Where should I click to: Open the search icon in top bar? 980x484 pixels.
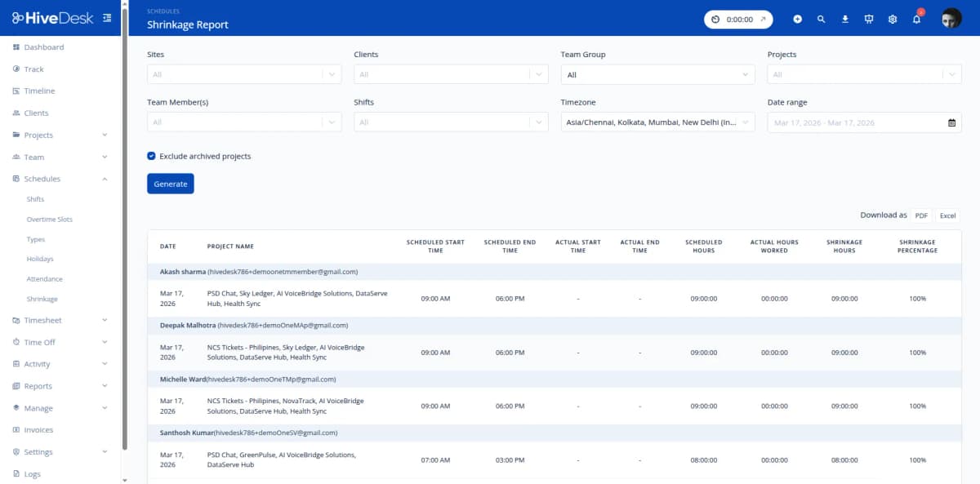tap(822, 19)
